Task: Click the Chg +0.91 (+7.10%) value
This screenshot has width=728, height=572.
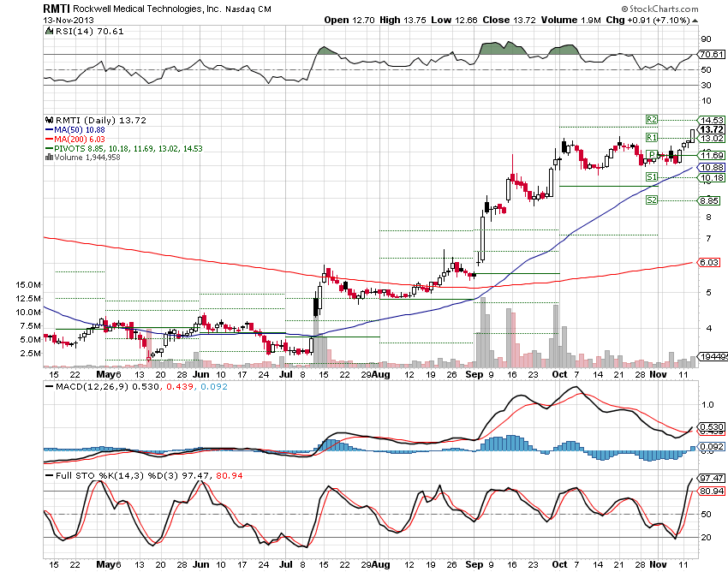Action: pyautogui.click(x=647, y=20)
